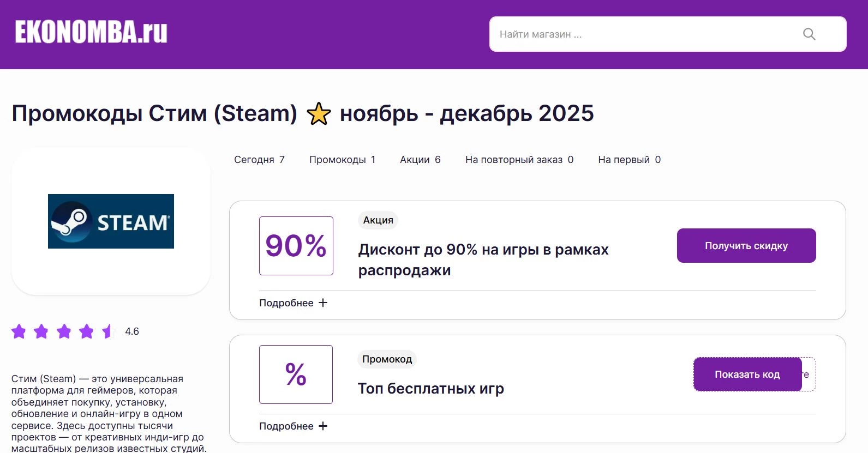868x453 pixels.
Task: Select the 'На первый 0' tab
Action: [x=629, y=160]
